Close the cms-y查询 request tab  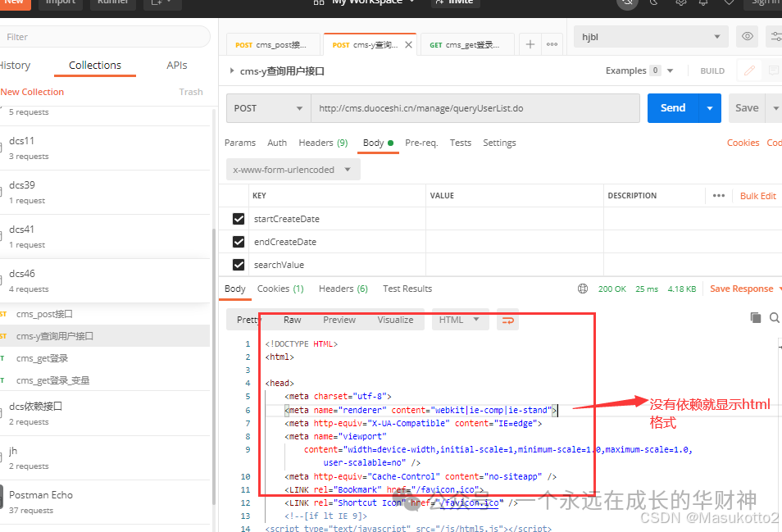408,45
